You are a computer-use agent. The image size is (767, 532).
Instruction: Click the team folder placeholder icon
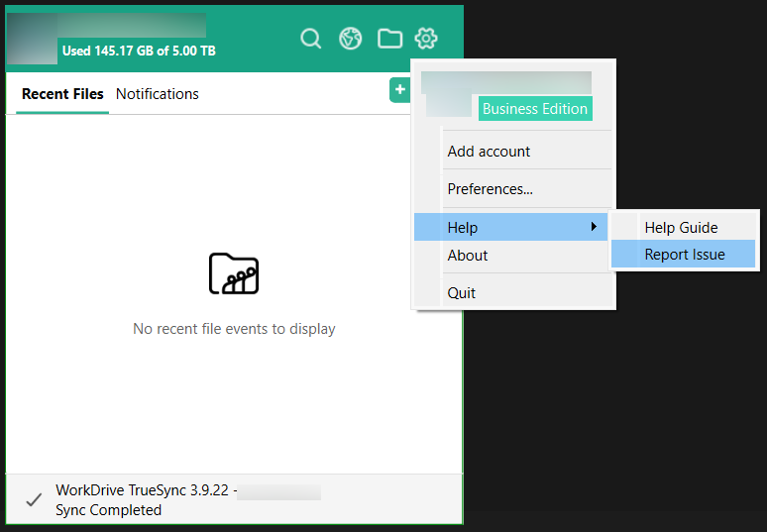(x=234, y=273)
